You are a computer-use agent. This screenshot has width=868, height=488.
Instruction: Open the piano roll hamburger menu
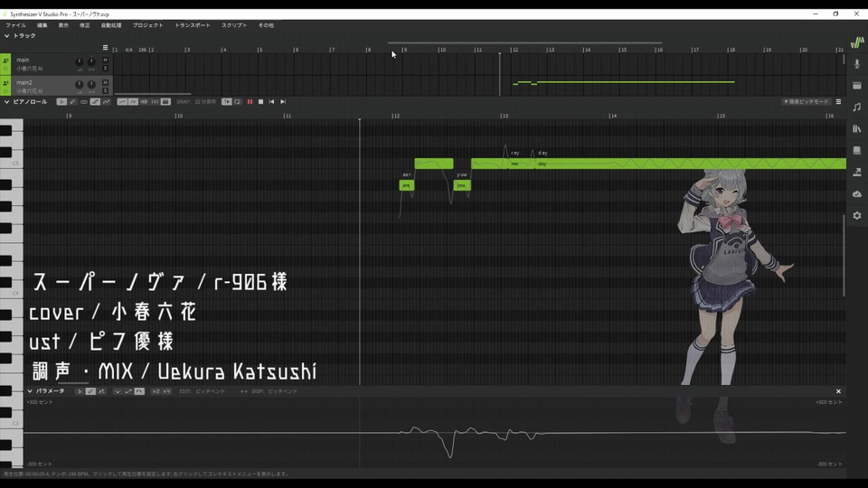839,102
